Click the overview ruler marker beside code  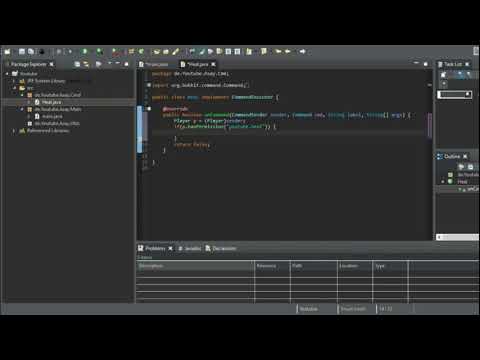coord(430,126)
